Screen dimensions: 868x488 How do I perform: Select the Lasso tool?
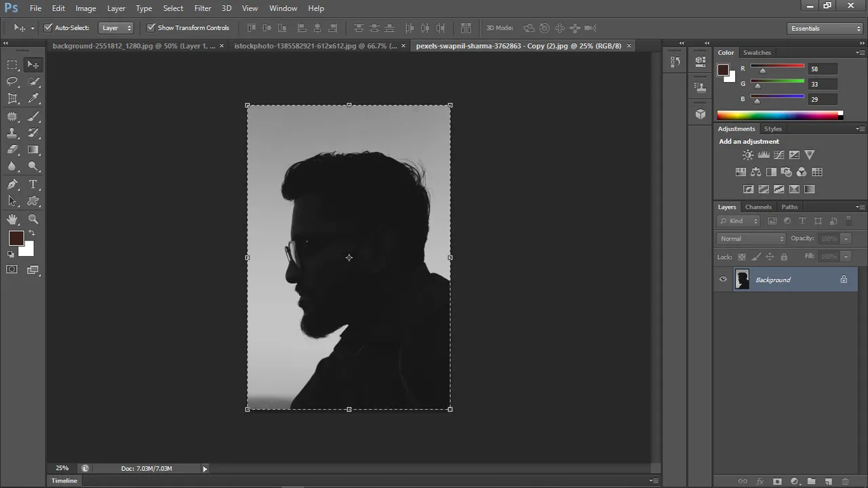click(12, 81)
